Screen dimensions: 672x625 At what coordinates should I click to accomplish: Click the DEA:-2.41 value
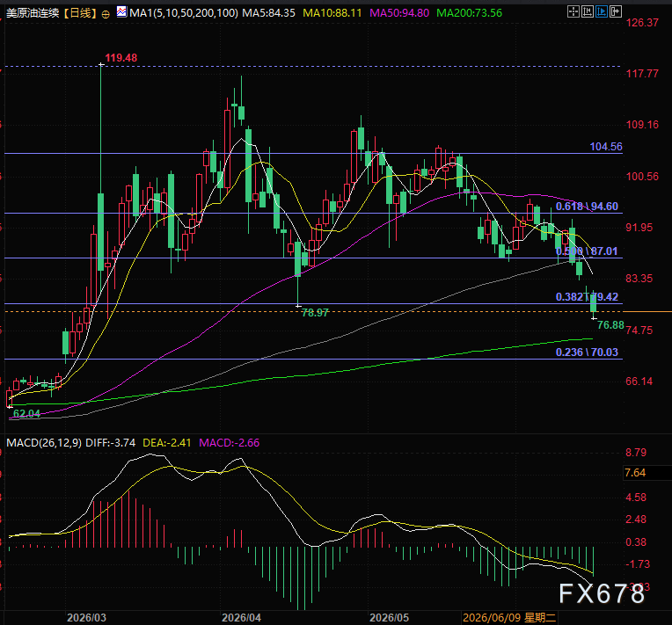[x=167, y=442]
